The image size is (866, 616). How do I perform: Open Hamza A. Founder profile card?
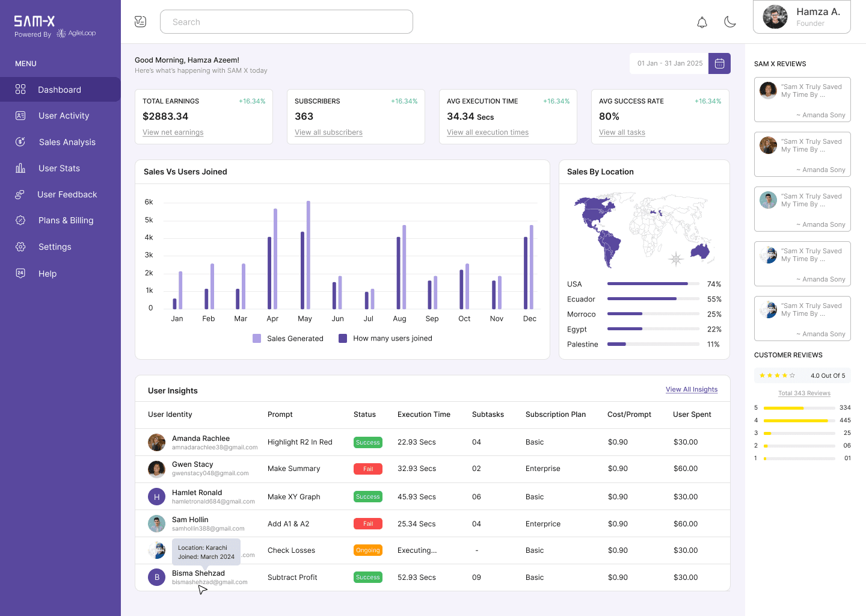click(x=802, y=17)
